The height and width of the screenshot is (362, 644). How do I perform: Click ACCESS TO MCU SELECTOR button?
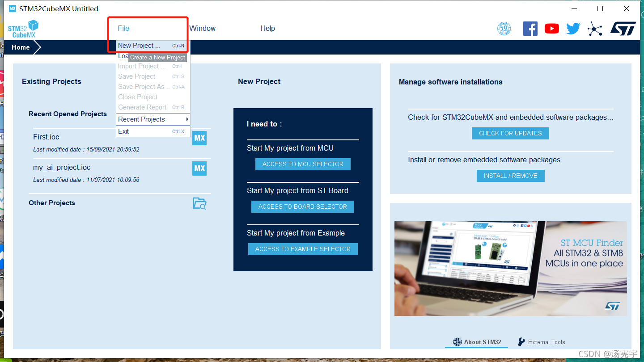(303, 164)
